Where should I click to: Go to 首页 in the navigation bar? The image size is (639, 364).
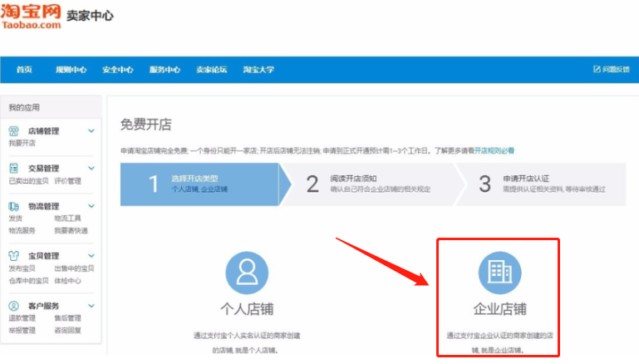24,70
